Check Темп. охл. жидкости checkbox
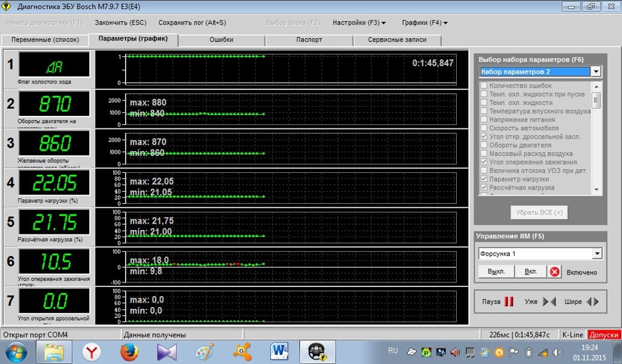This screenshot has height=364, width=622. 483,102
